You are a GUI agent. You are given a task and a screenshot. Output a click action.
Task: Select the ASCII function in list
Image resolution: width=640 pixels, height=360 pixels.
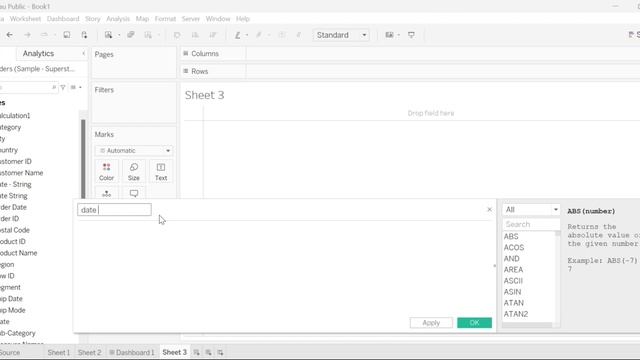(x=513, y=281)
